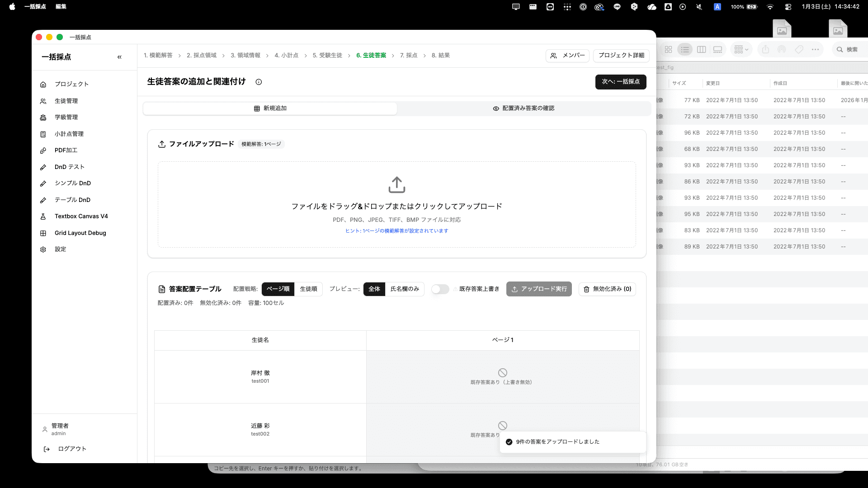The width and height of the screenshot is (868, 488).
Task: Switch Finder to gallery view icon
Action: pyautogui.click(x=717, y=50)
